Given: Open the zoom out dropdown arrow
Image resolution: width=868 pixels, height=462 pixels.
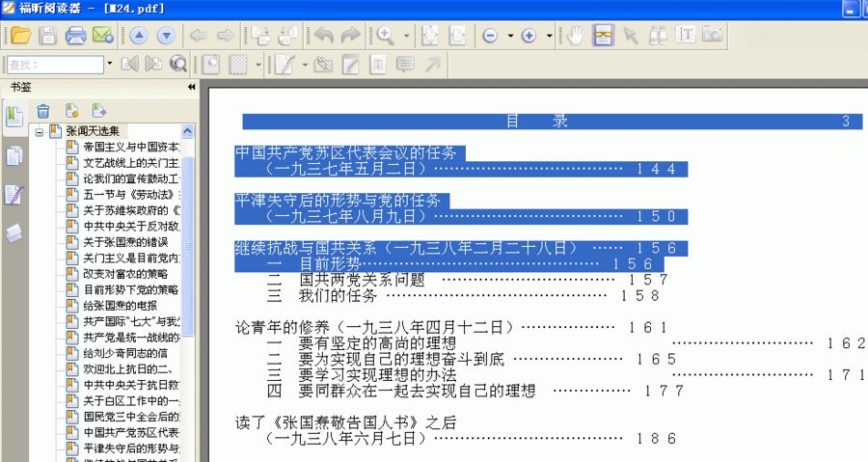Looking at the screenshot, I should point(510,36).
